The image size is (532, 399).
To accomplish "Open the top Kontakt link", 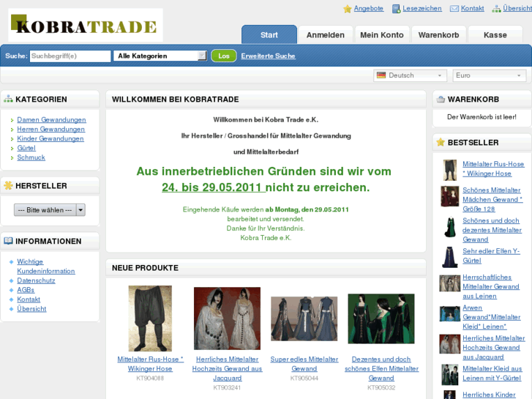I will pyautogui.click(x=472, y=8).
